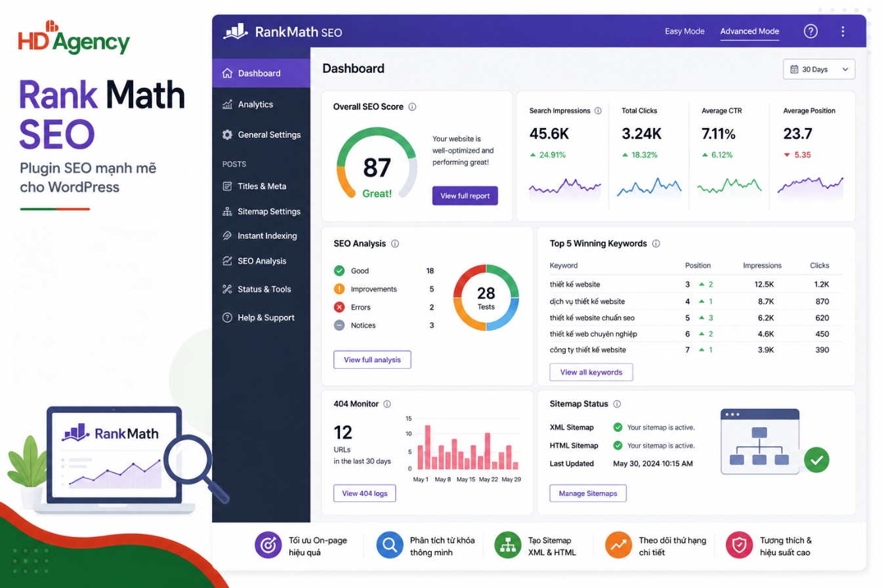Click the General Settings gear icon
Viewport: 882px width, 588px height.
coord(228,135)
